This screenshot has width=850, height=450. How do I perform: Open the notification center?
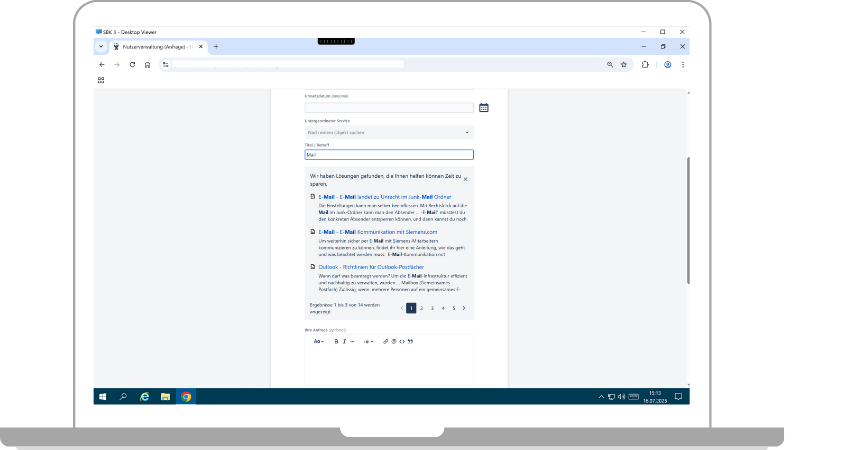click(x=678, y=397)
